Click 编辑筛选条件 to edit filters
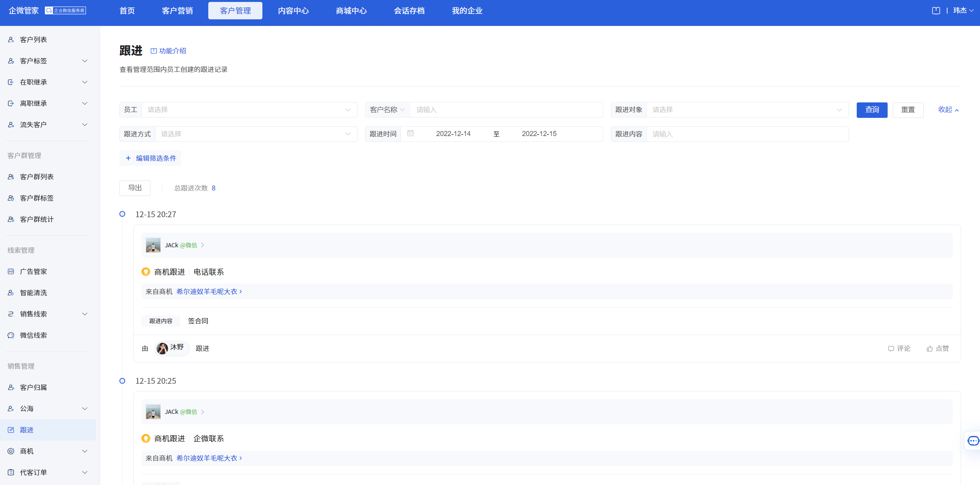Viewport: 980px width, 485px height. (x=150, y=158)
